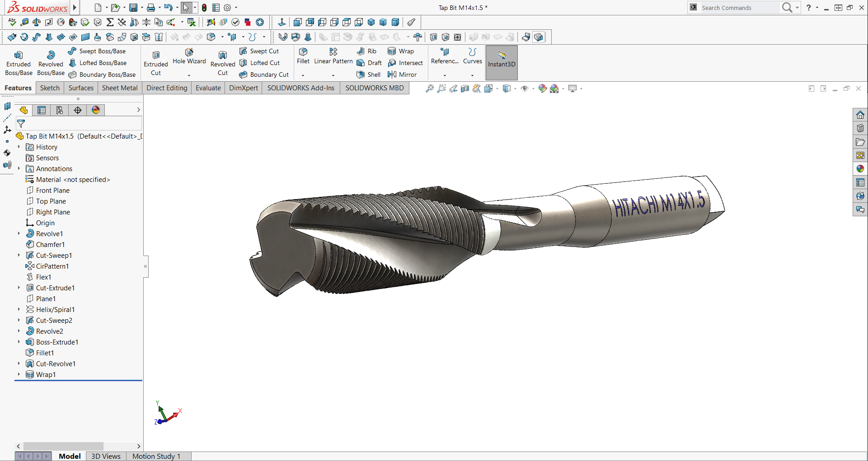868x461 pixels.
Task: Click Material <not specified> in the tree
Action: pos(68,179)
